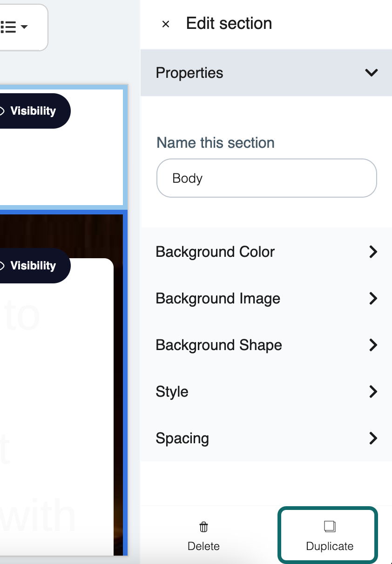Toggle Visibility on the dark body section
This screenshot has width=392, height=564.
33,266
